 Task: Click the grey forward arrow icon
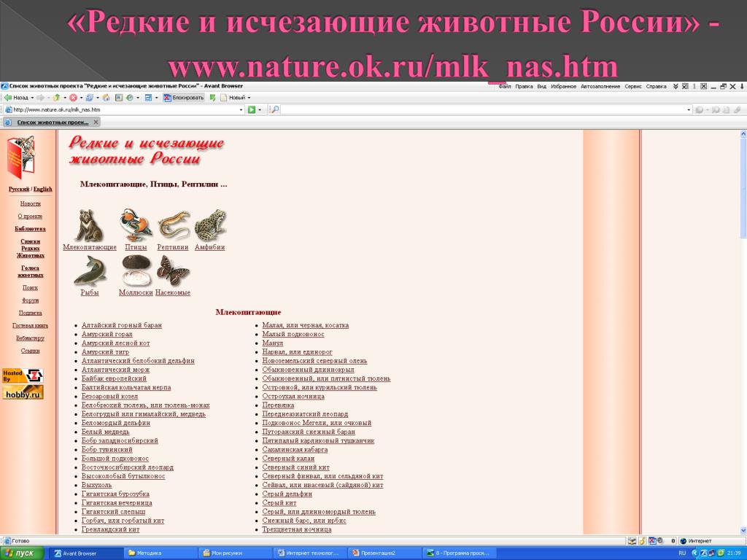click(x=41, y=98)
